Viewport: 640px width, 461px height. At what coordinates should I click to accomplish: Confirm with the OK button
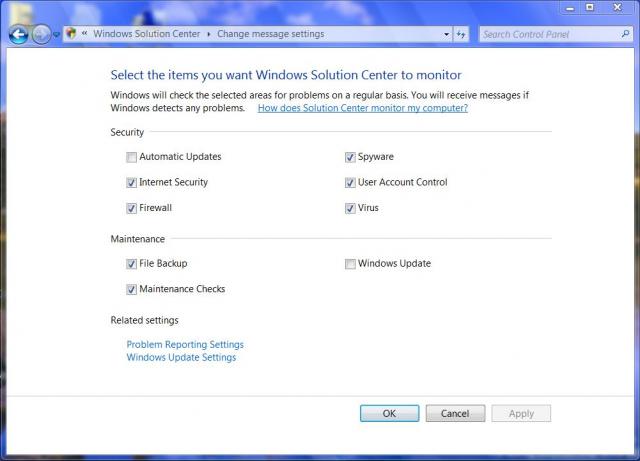click(x=389, y=413)
